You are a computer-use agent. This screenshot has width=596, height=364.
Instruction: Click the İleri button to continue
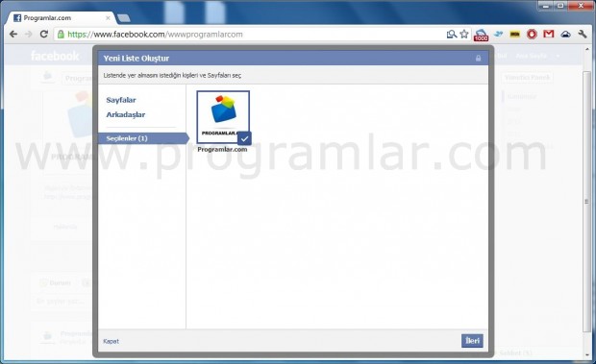(472, 341)
